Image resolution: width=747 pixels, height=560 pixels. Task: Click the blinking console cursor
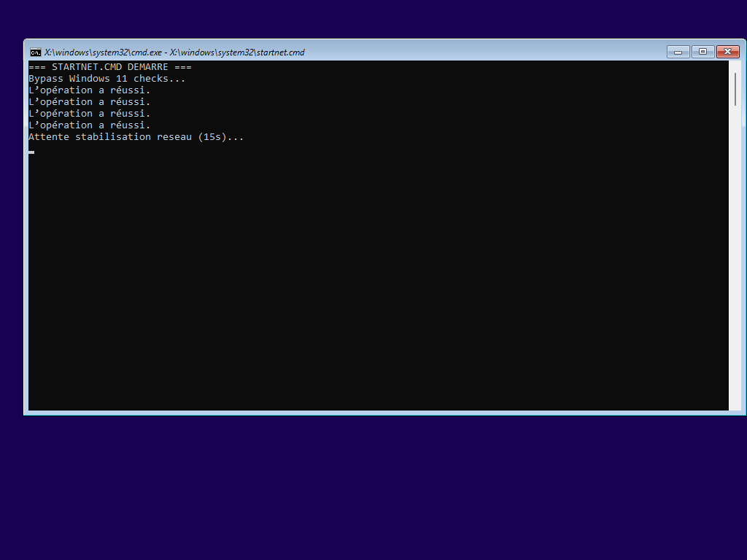click(x=31, y=152)
